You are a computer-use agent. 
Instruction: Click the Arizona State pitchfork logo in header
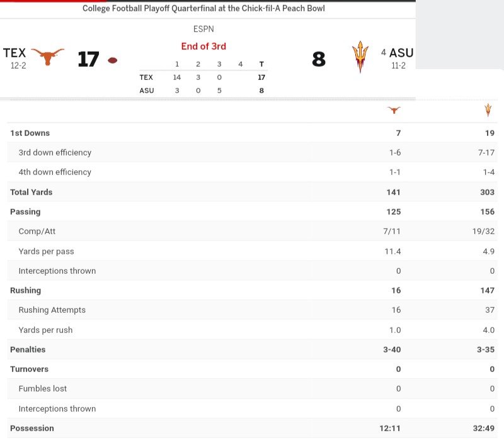coord(360,57)
